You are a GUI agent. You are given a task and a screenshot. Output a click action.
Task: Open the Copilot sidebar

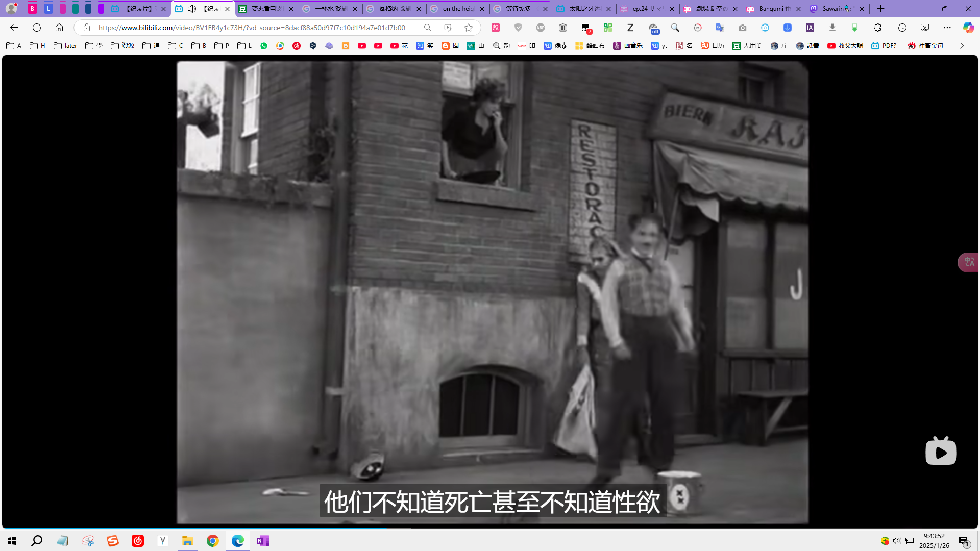968,28
